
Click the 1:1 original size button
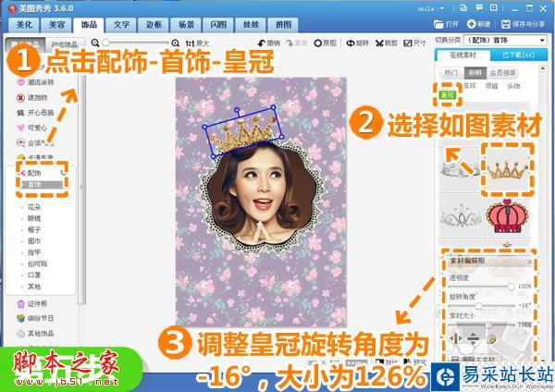pos(197,43)
